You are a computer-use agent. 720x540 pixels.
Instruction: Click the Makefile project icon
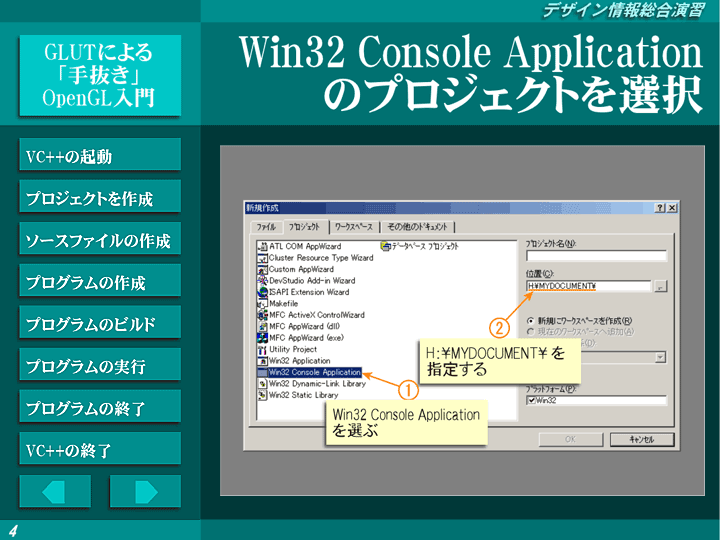[263, 304]
